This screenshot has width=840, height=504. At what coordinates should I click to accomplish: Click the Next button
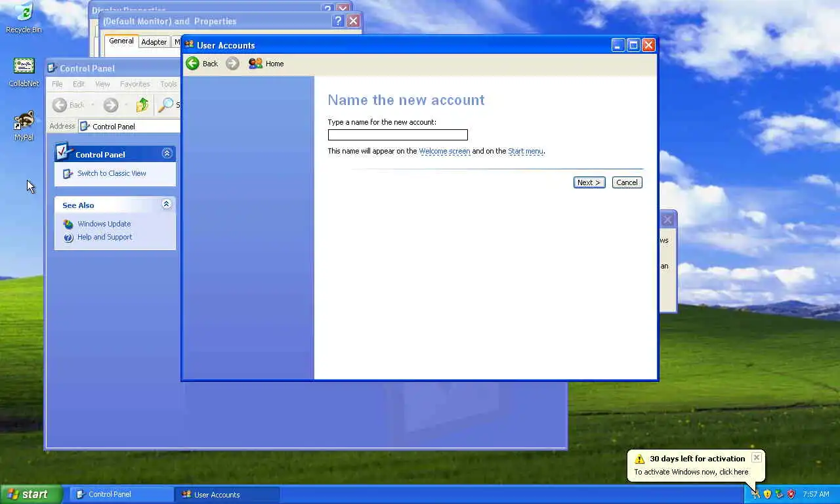coord(589,182)
